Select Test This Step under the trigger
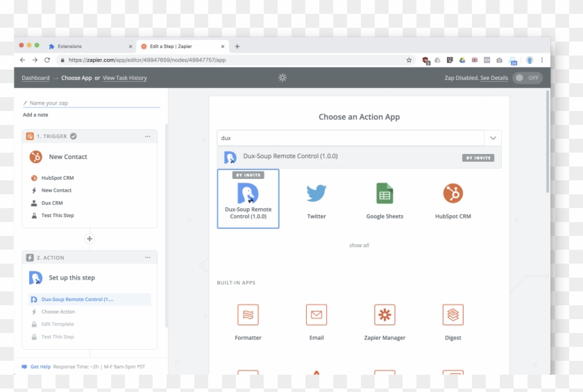This screenshot has height=392, width=583. tap(58, 216)
